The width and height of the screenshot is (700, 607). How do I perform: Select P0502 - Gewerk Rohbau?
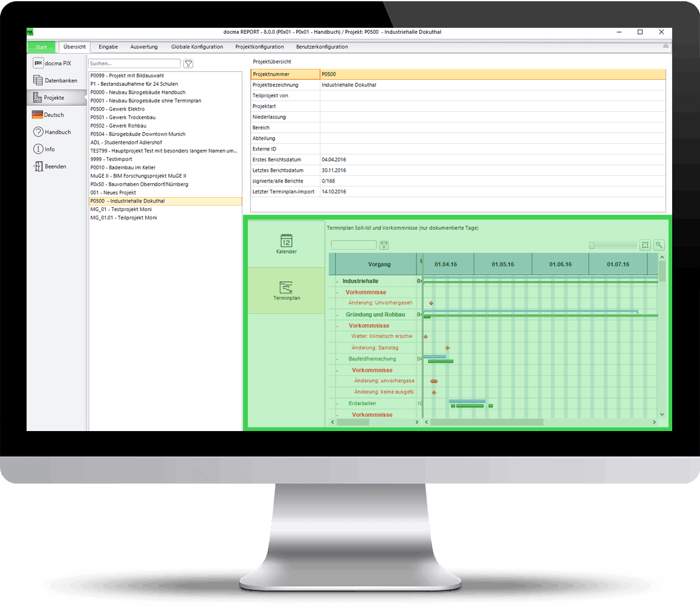(165, 126)
